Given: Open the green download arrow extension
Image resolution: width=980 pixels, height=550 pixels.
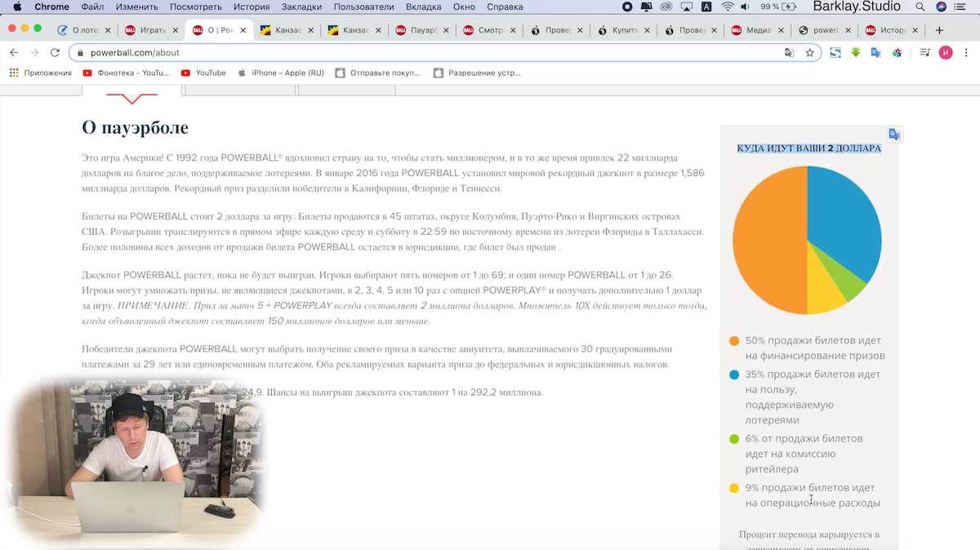Looking at the screenshot, I should coord(856,52).
